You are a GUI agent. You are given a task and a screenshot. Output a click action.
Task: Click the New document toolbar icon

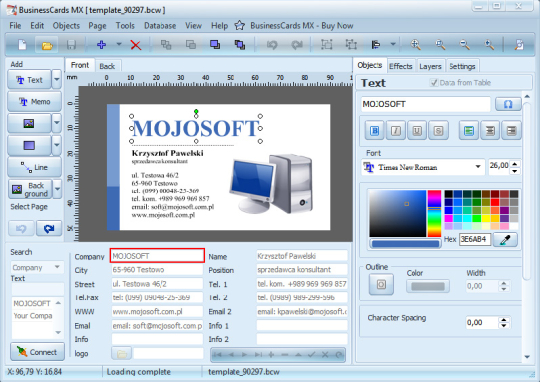click(x=22, y=45)
